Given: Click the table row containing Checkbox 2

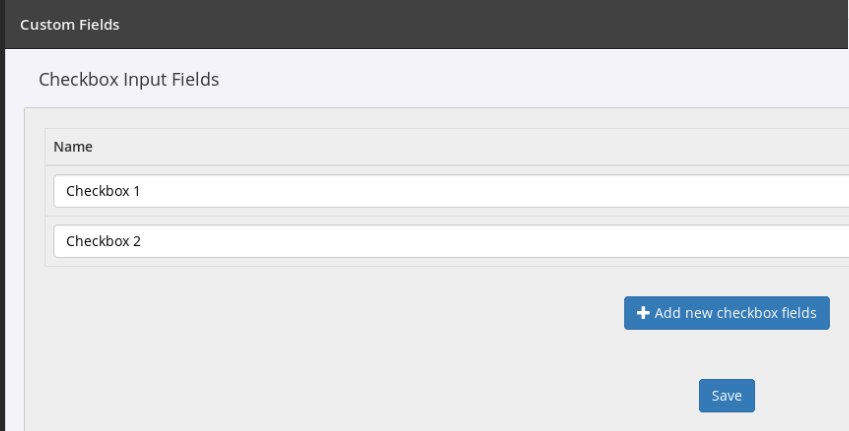Looking at the screenshot, I should [49, 241].
